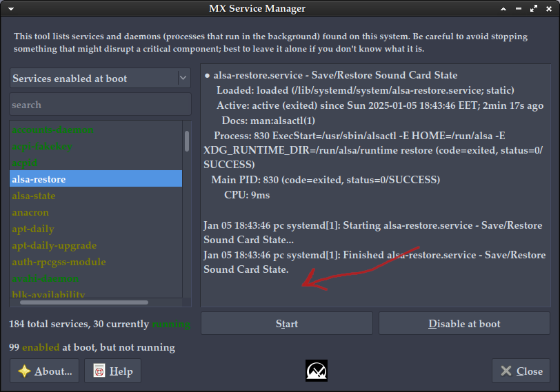Viewport: 560px width, 392px height.
Task: Click the 'Docs: man:alsactl(1)' line
Action: click(x=268, y=121)
